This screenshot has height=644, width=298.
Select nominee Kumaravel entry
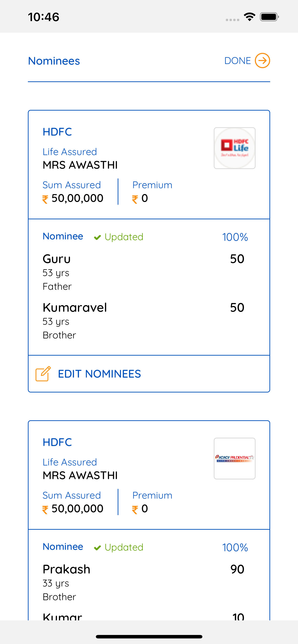[x=149, y=321]
